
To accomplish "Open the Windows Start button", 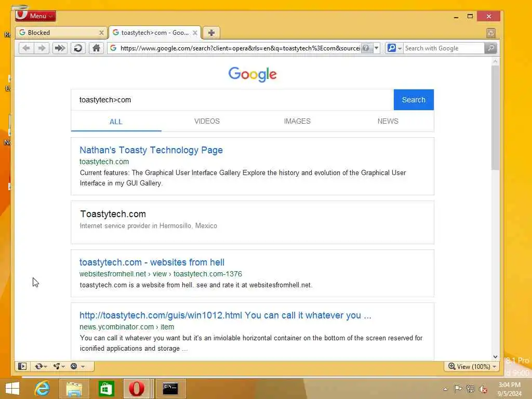I will click(x=12, y=389).
